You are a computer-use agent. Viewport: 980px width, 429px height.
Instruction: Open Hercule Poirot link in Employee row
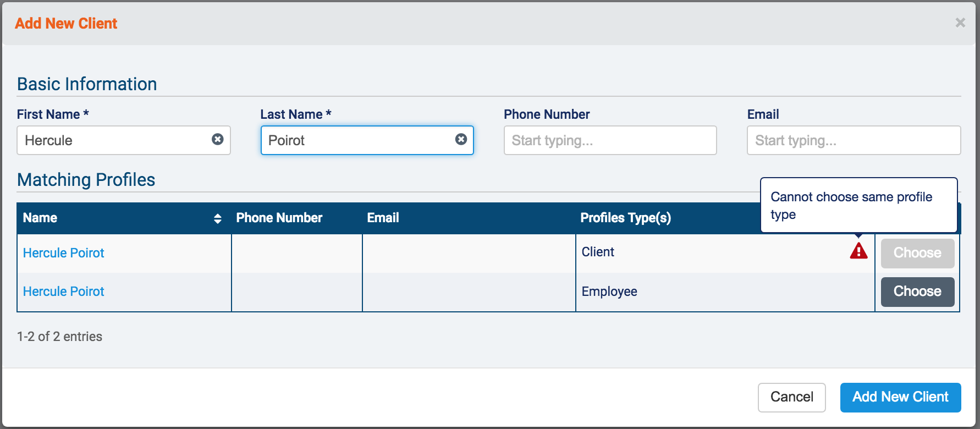(x=64, y=291)
